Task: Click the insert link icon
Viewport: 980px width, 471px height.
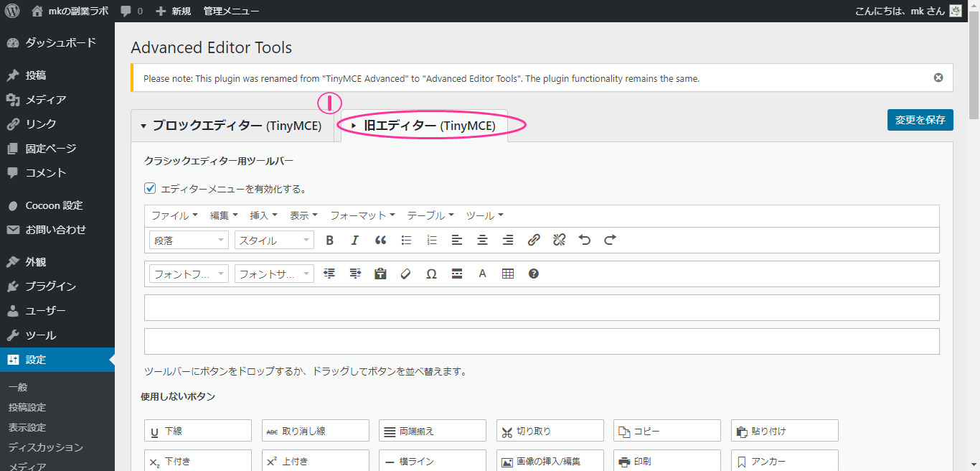Action: (534, 241)
